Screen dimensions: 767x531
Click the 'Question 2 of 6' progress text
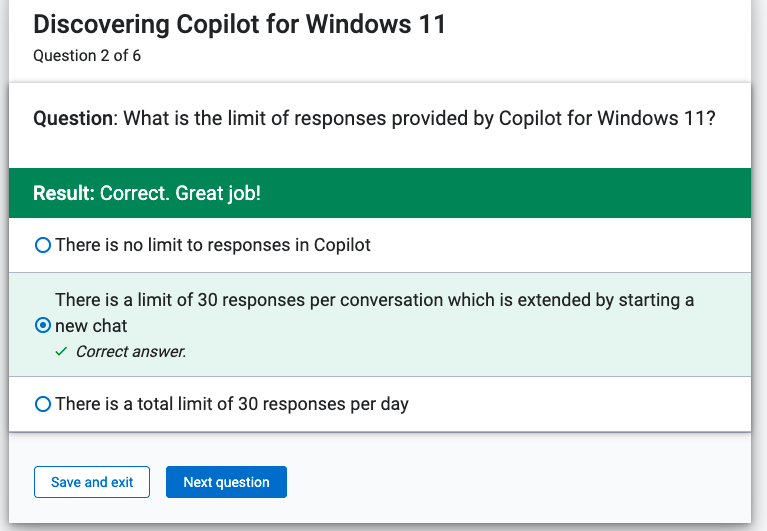[x=87, y=56]
